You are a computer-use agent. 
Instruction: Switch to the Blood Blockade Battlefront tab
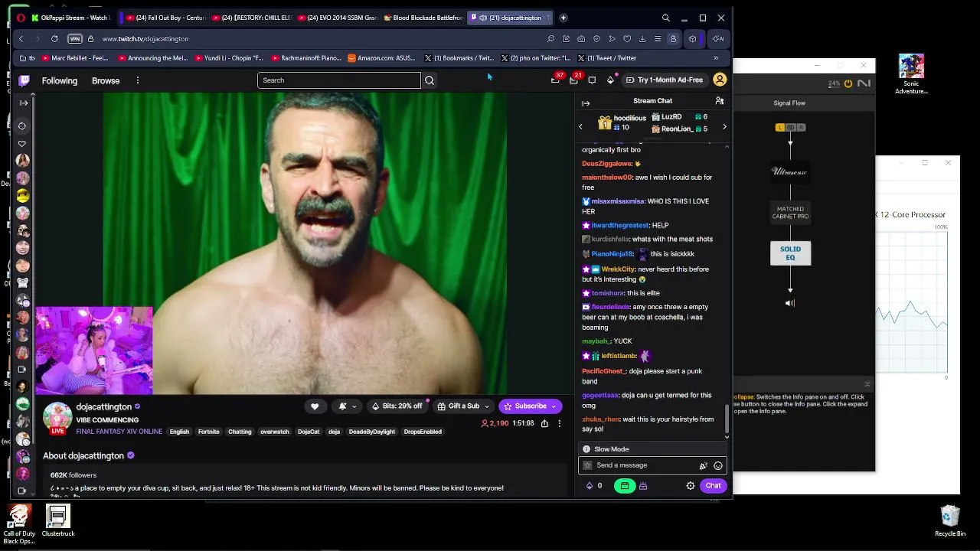click(425, 18)
